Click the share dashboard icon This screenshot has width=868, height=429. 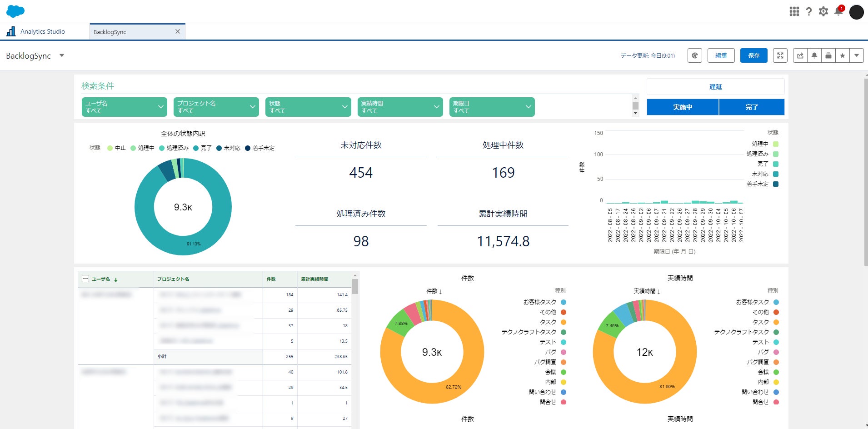pyautogui.click(x=800, y=55)
